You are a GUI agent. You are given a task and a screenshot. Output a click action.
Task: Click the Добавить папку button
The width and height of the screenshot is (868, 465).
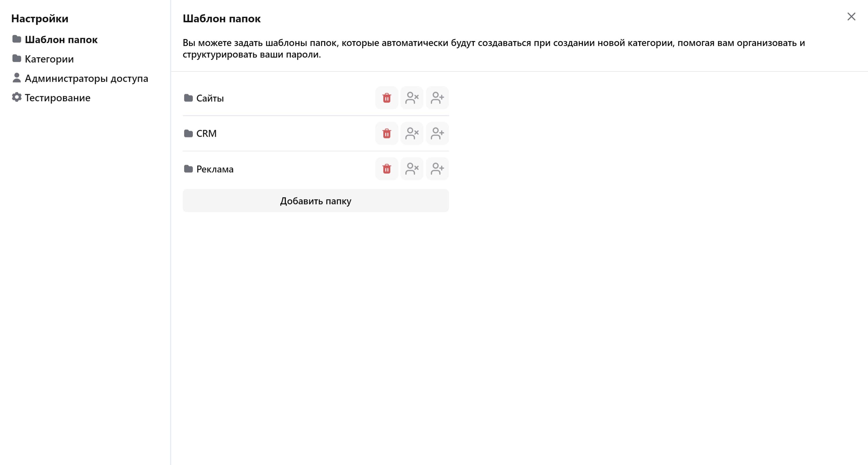coord(316,200)
